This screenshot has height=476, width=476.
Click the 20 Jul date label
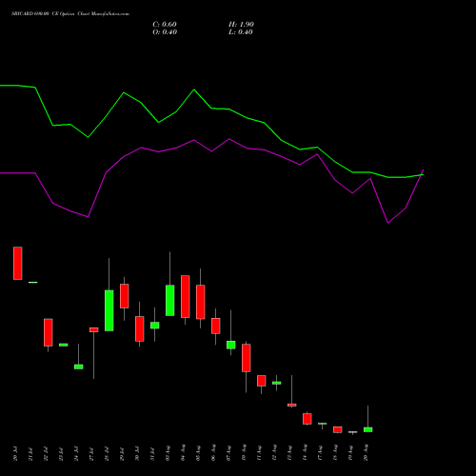15,453
